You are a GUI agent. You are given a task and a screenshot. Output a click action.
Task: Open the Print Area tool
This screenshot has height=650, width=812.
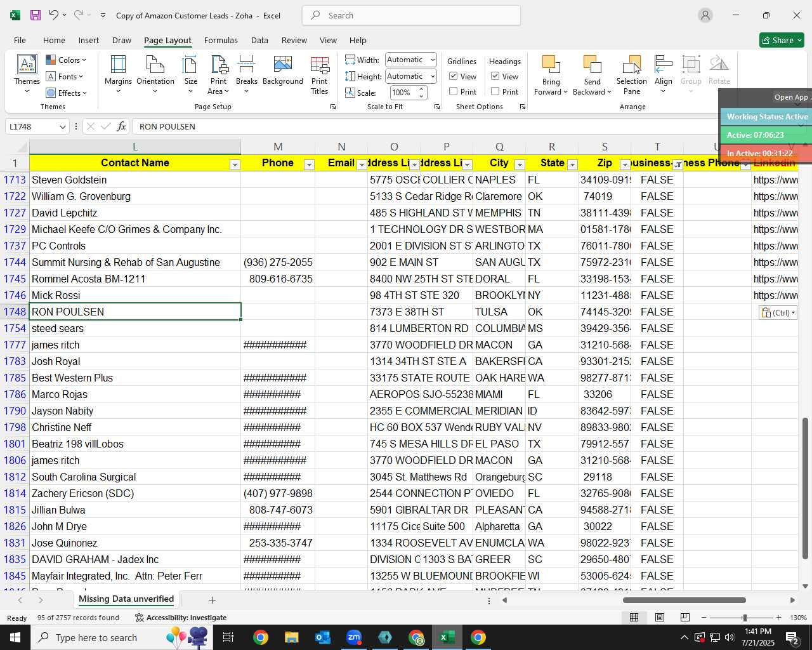219,74
